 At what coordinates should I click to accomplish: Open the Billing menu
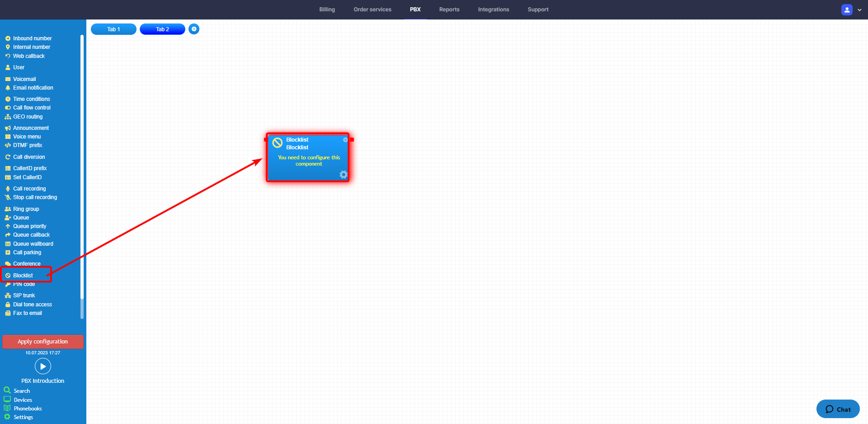327,10
